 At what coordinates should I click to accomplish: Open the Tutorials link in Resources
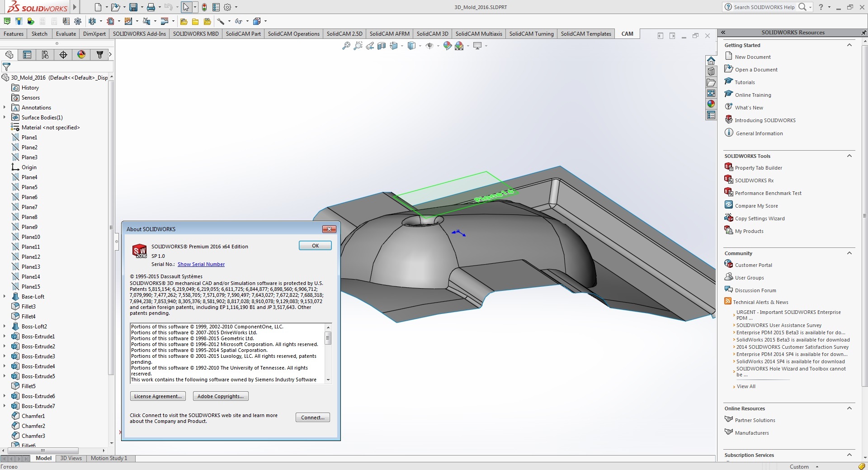pos(745,82)
